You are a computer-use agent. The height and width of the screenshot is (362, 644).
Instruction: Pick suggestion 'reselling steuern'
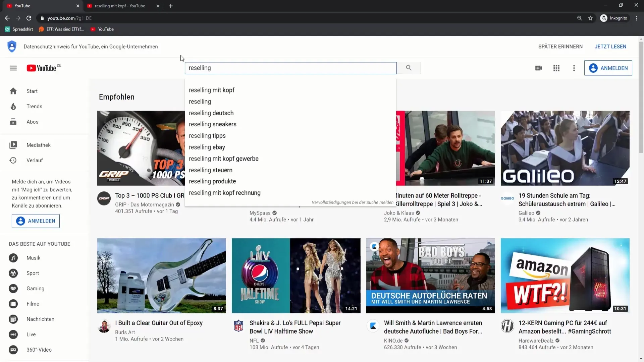(x=211, y=170)
